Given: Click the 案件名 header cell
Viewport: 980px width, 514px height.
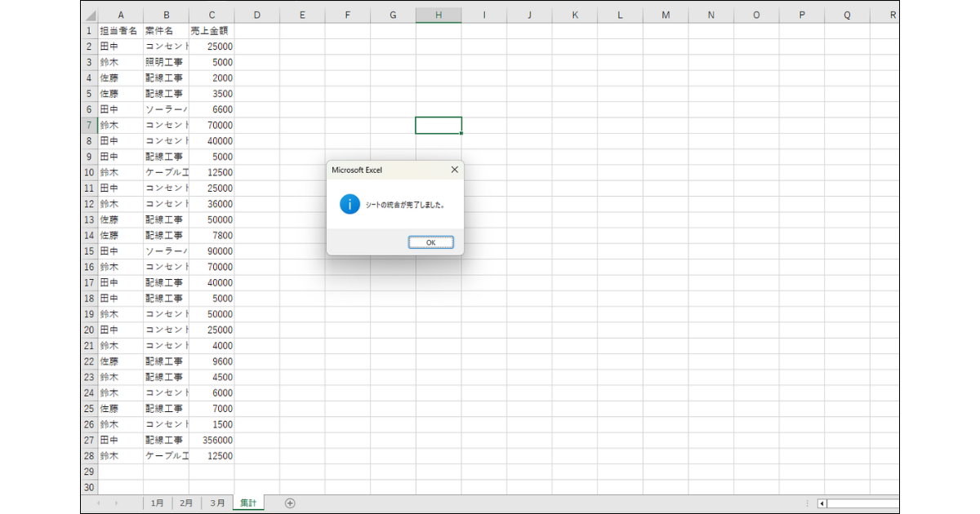Looking at the screenshot, I should click(x=166, y=31).
